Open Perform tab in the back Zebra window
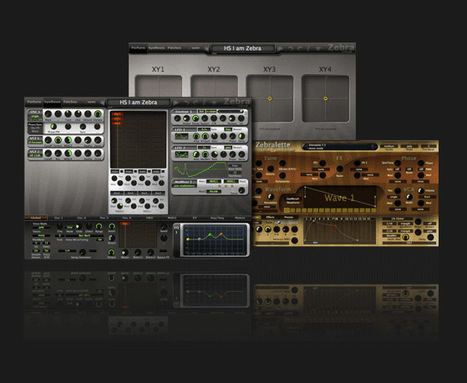 [x=138, y=48]
